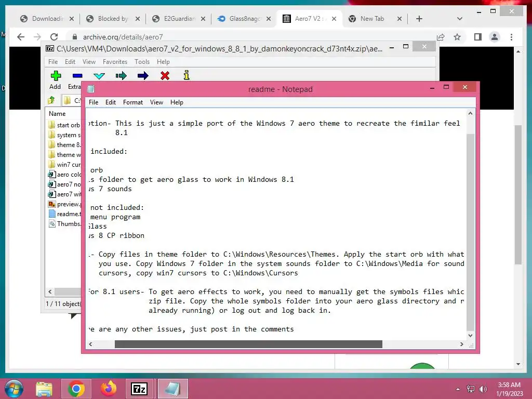Click Notepad horizontal scrollbar left arrow

point(90,344)
